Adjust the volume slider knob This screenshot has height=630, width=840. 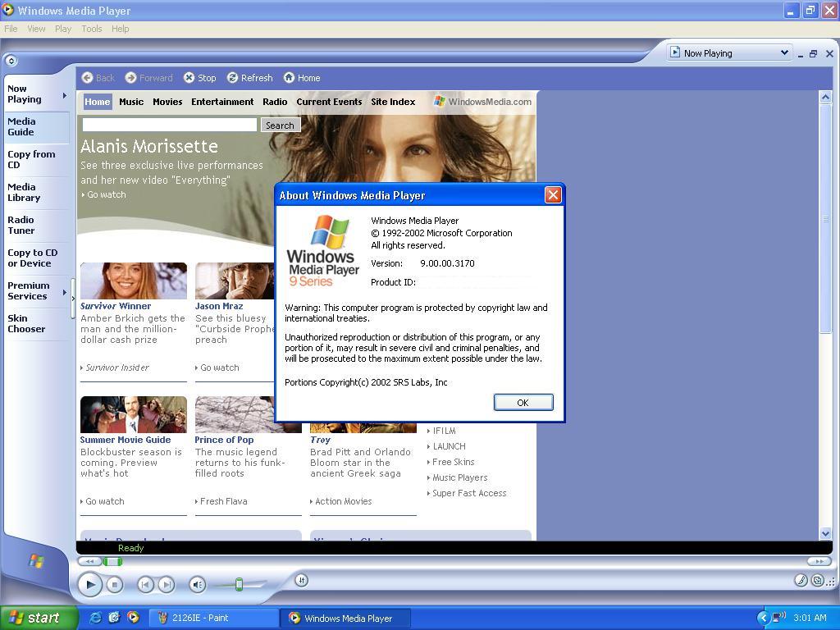click(239, 584)
